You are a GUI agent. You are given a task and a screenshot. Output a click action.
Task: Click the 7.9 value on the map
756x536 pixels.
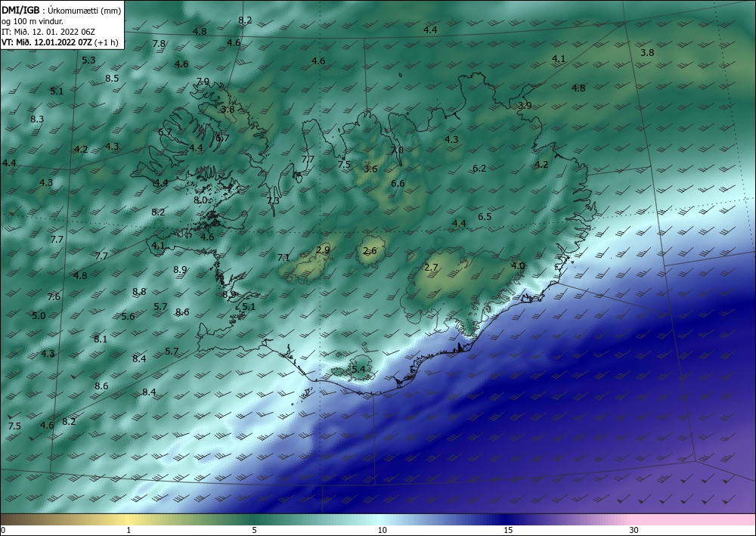coord(203,81)
